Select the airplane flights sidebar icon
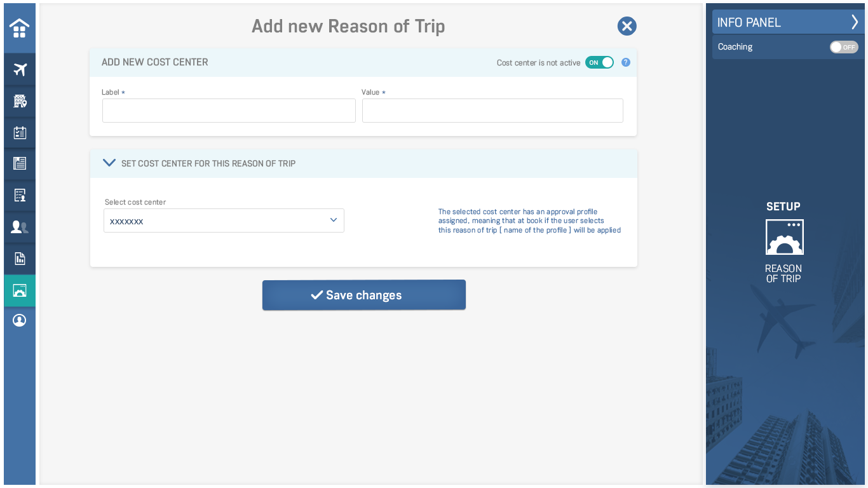 point(20,69)
